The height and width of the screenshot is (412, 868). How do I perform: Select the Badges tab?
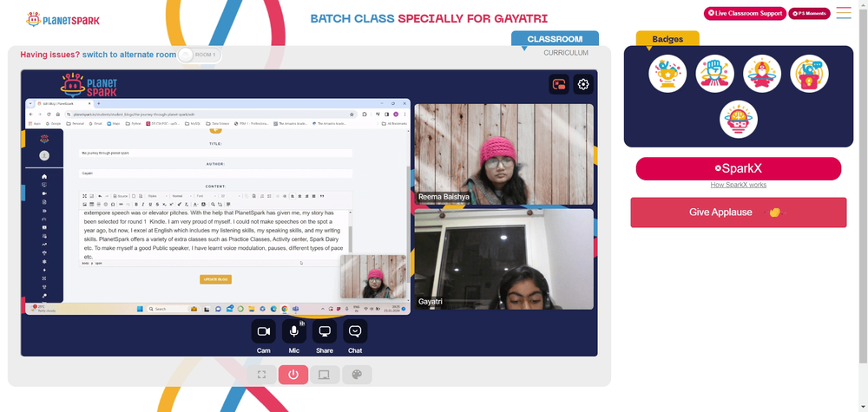[667, 39]
